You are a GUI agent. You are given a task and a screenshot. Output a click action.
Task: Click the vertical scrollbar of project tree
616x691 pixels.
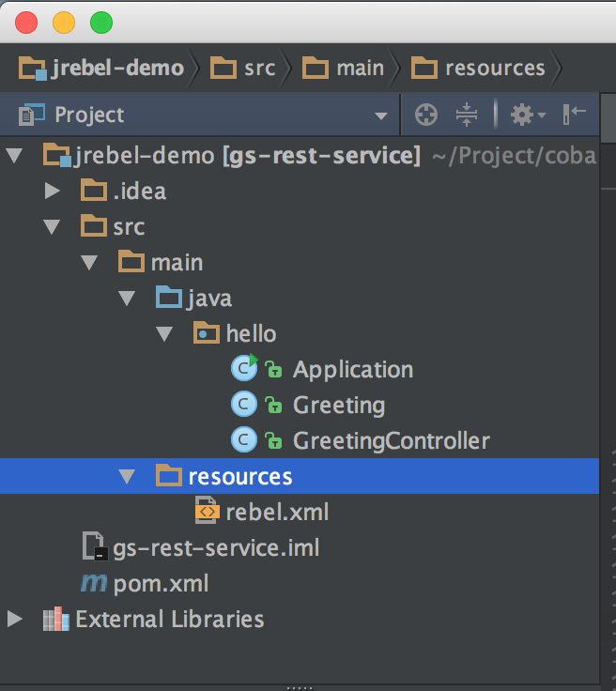pyautogui.click(x=608, y=376)
